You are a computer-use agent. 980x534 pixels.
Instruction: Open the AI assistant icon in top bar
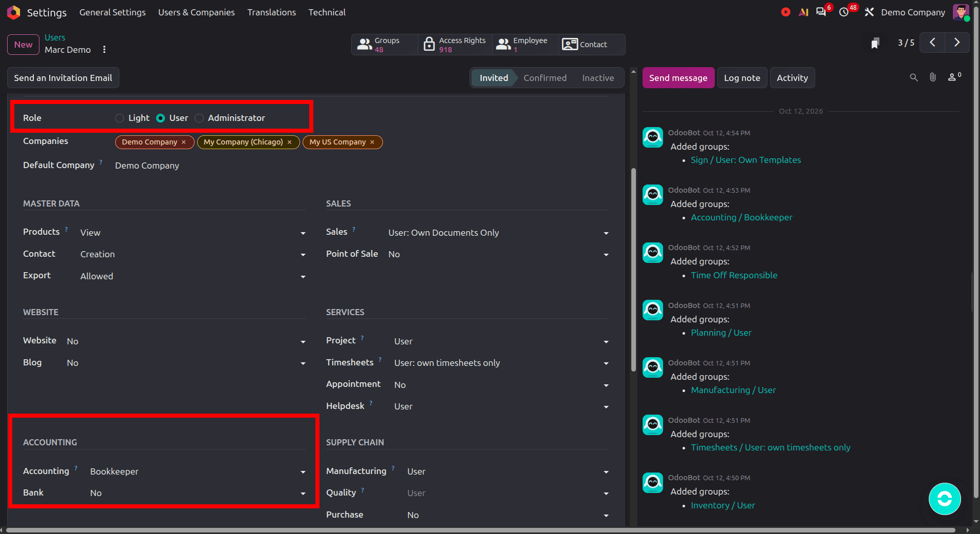[803, 12]
